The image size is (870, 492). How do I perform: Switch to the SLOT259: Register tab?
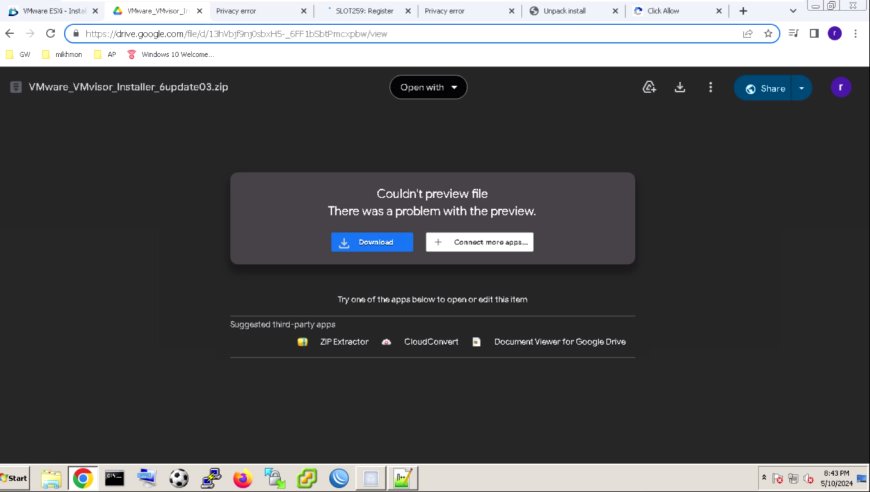coord(364,11)
